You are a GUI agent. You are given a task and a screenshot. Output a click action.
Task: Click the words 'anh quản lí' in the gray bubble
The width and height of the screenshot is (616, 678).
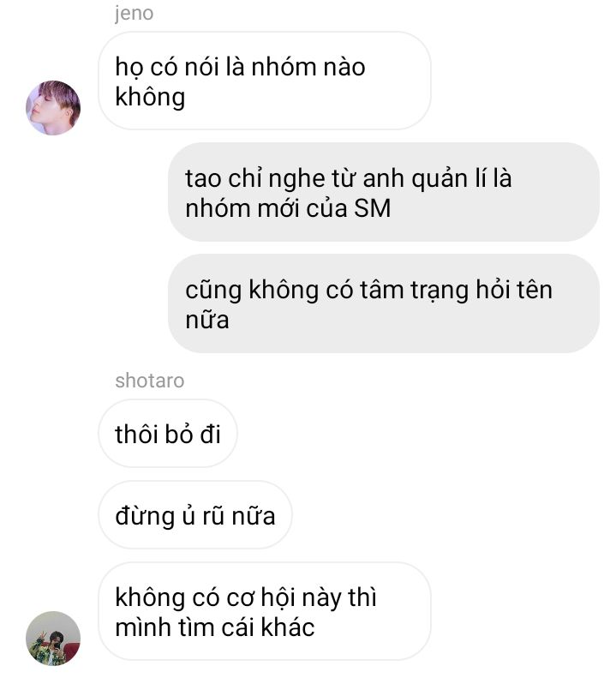click(x=437, y=179)
